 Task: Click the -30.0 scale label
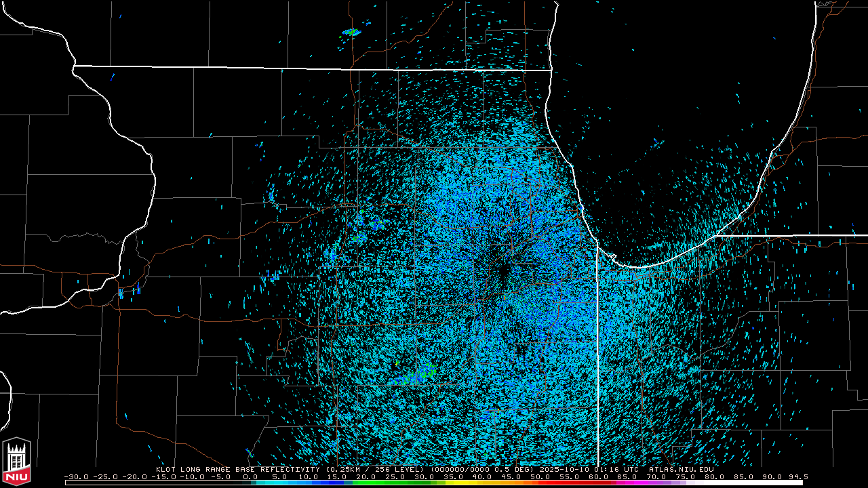click(x=76, y=477)
